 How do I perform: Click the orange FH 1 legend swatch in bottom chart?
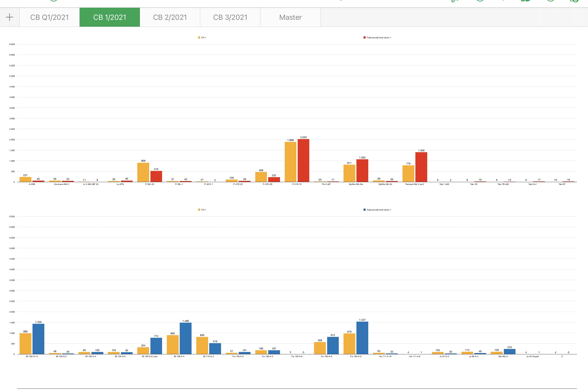(199, 210)
